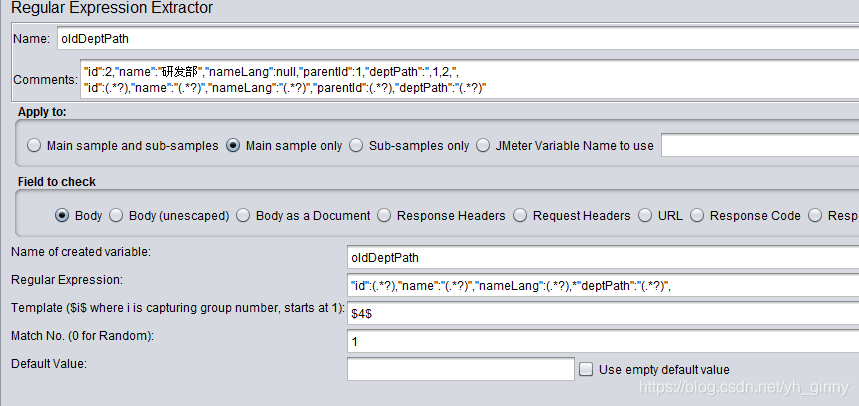Click the Default Value: label

point(49,364)
